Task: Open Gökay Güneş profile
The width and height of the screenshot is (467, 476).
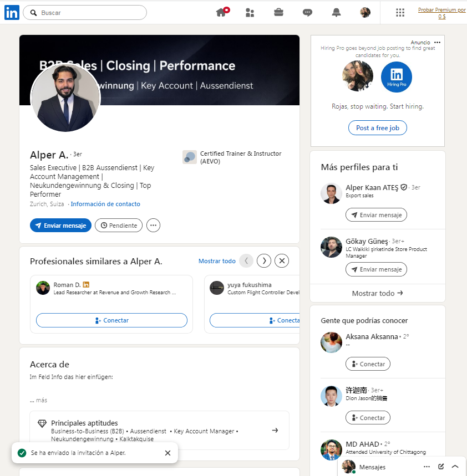Action: 367,242
